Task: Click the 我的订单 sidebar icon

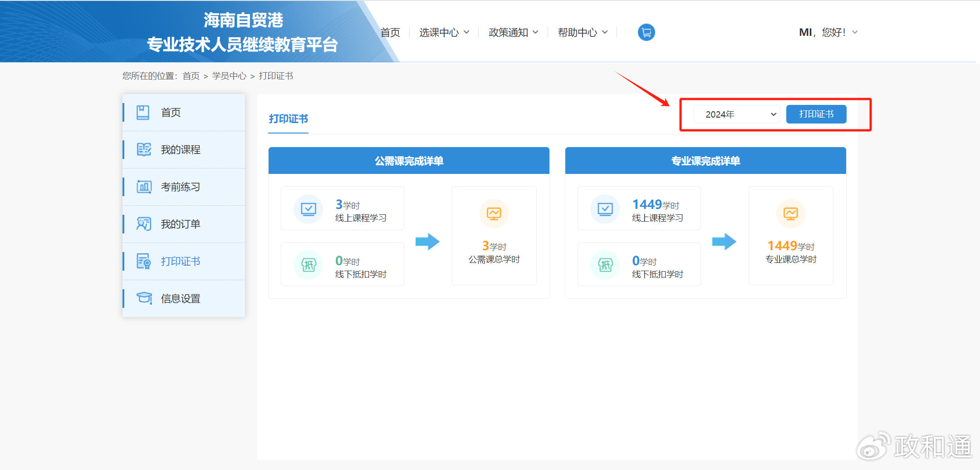Action: 144,224
